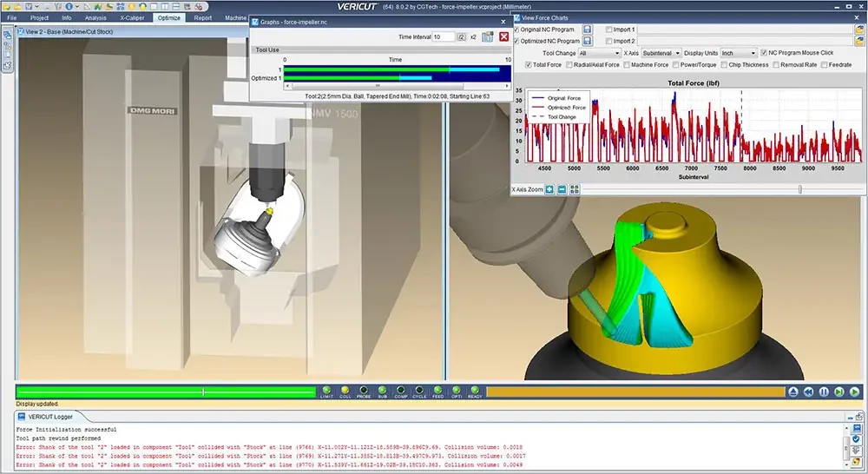Click the PROBE status light
Viewport: 868px width, 474px height.
(x=364, y=392)
